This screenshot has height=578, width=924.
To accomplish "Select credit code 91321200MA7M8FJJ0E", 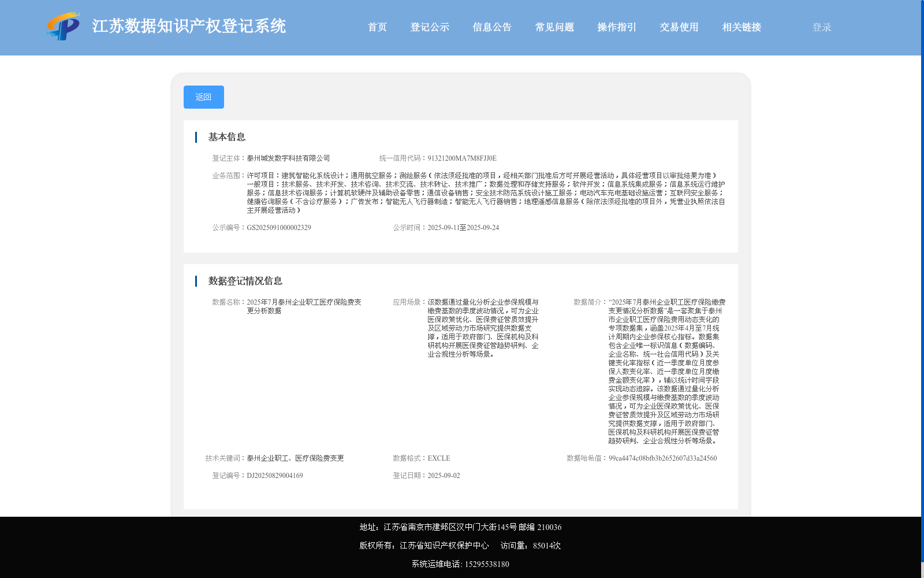I will 462,158.
